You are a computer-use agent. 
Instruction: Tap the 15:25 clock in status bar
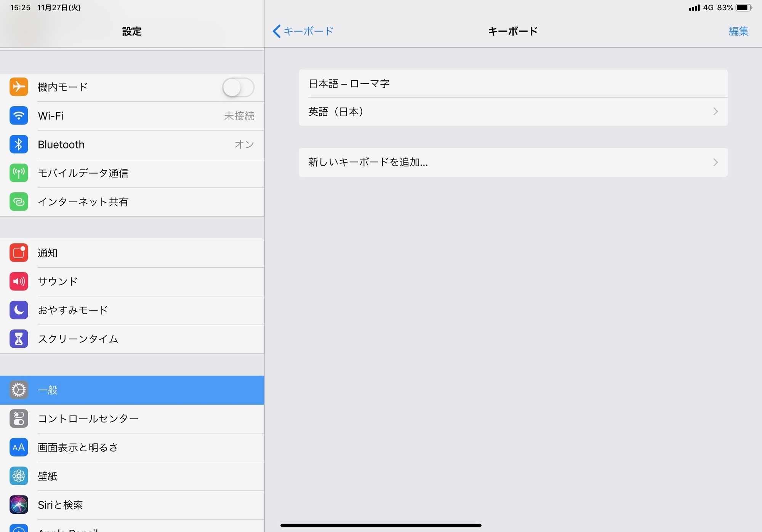coord(20,8)
